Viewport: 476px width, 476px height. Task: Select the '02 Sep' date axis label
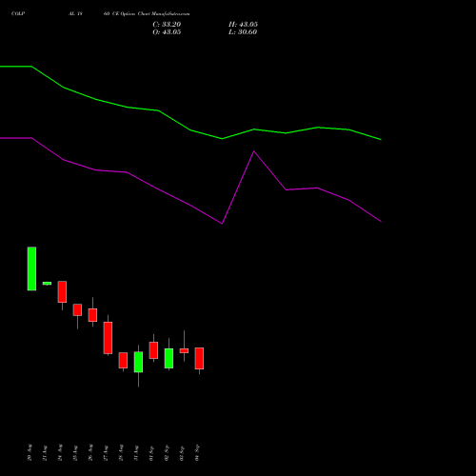(167, 453)
